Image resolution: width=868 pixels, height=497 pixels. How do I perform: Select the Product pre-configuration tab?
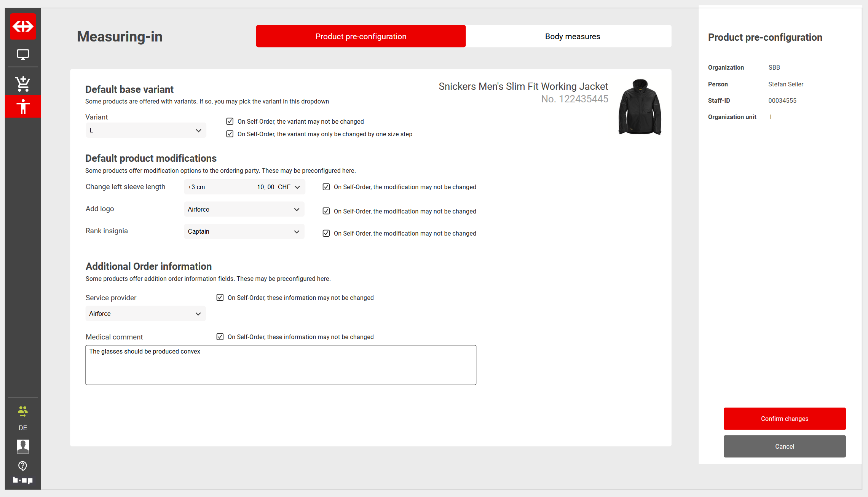(361, 37)
